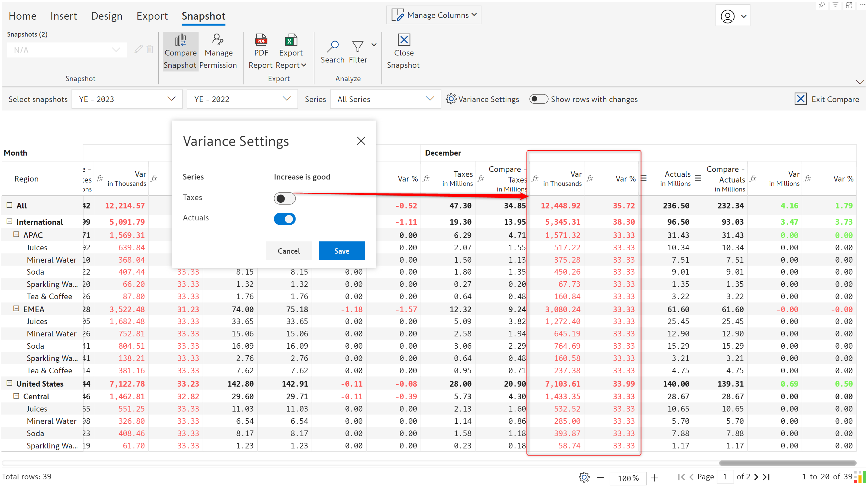Screen dimensions: 868x486
Task: Turn off the Actuals toggle
Action: point(284,218)
